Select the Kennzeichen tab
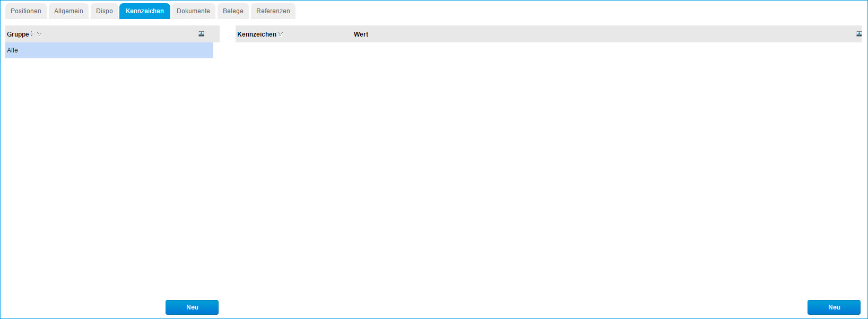The width and height of the screenshot is (868, 319). tap(145, 11)
